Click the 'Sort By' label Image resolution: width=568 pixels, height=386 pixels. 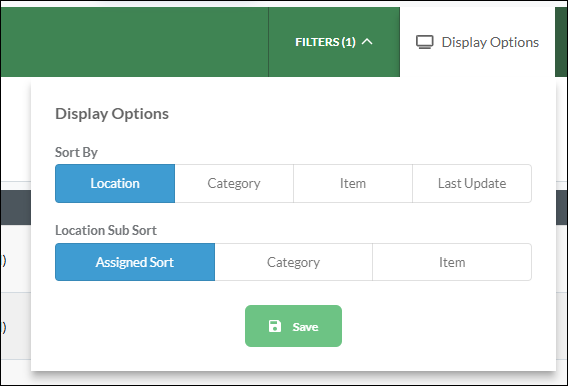tap(76, 152)
